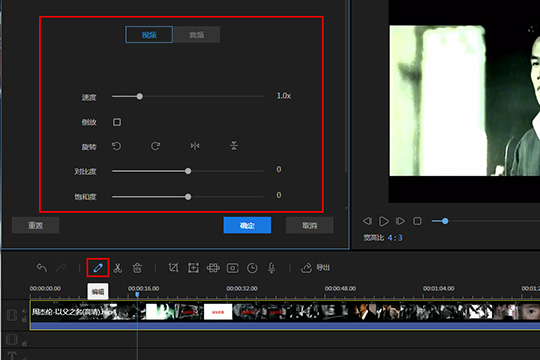
Task: Delete clip with the trash icon
Action: (x=137, y=268)
